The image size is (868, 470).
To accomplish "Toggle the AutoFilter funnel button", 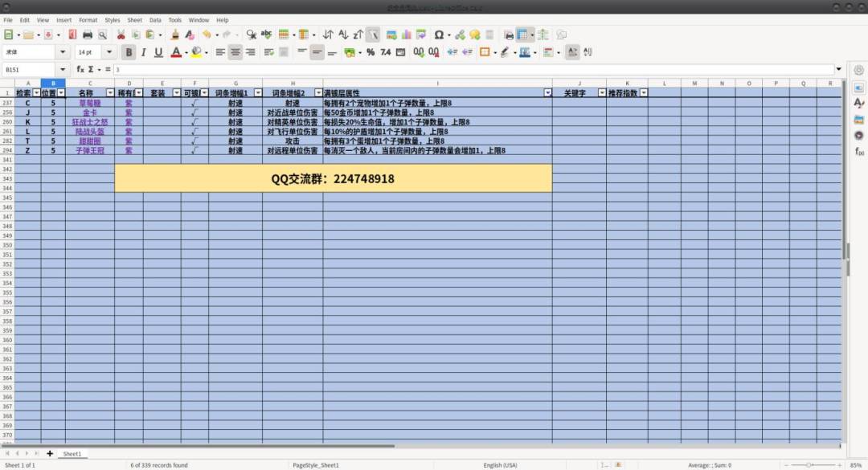I will [x=373, y=35].
